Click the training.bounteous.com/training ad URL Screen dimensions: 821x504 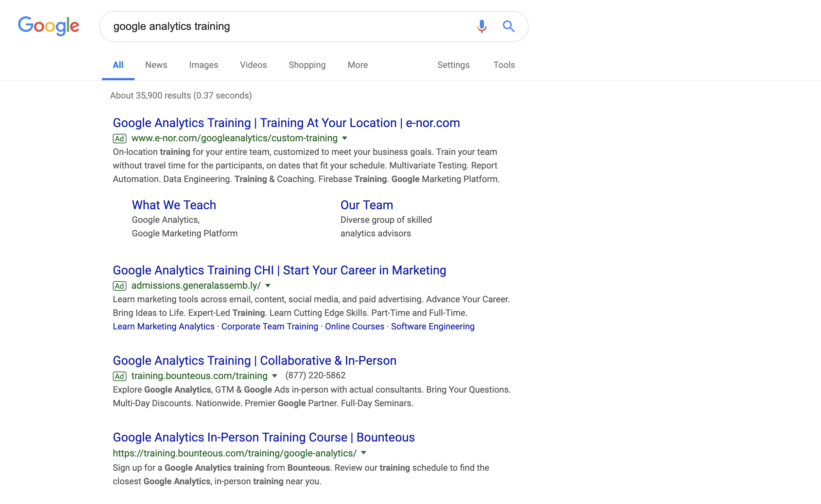199,376
